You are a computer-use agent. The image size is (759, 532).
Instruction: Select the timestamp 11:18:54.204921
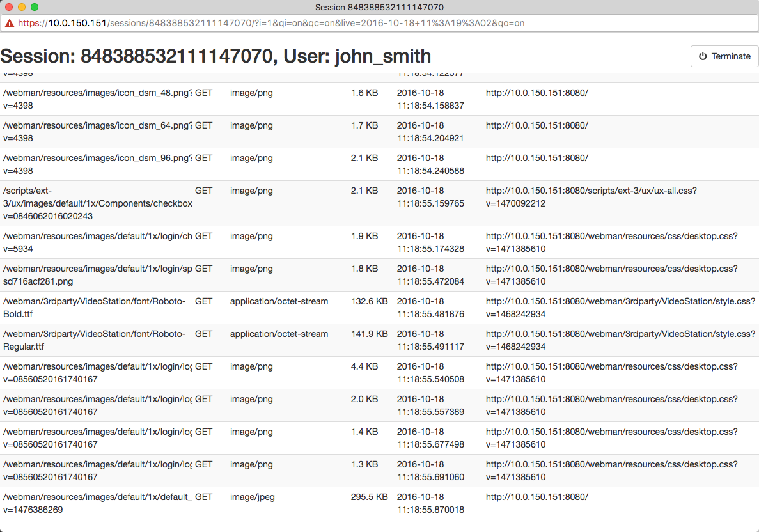click(x=431, y=138)
